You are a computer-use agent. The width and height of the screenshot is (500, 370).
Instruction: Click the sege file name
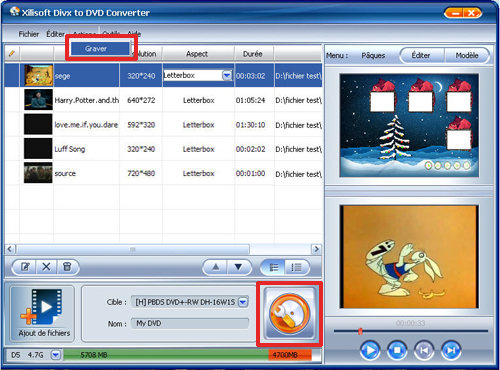63,76
